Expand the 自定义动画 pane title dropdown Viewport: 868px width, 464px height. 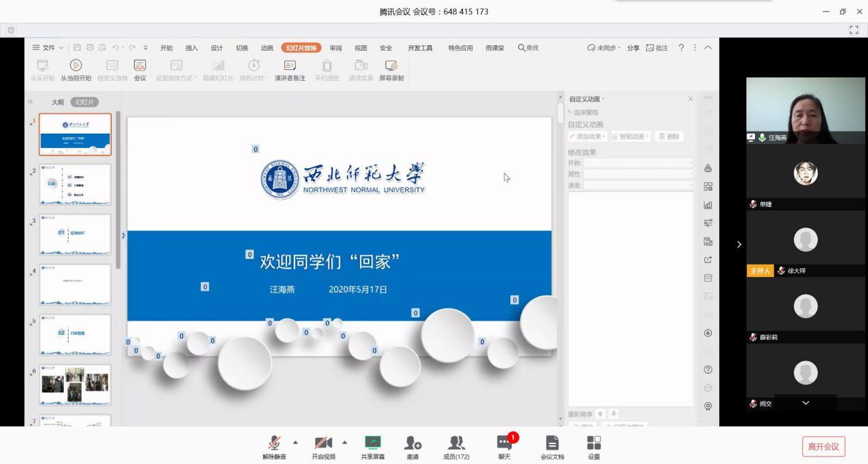(x=604, y=99)
